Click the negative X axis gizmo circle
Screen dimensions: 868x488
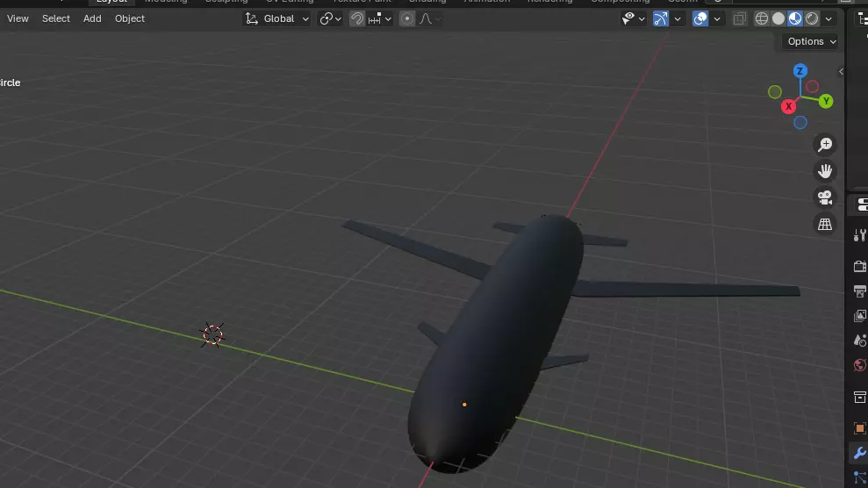pos(812,86)
